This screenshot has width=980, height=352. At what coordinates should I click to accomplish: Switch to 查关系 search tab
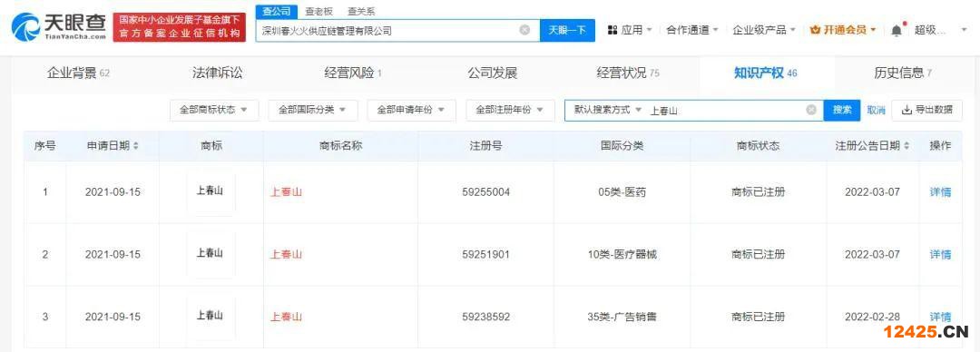tap(361, 11)
